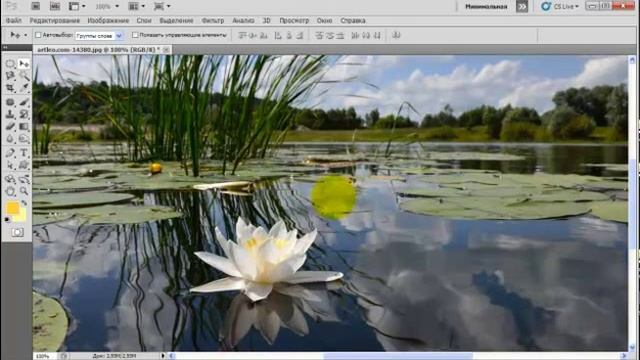Select the Gradient tool
This screenshot has height=360, width=640.
click(24, 127)
